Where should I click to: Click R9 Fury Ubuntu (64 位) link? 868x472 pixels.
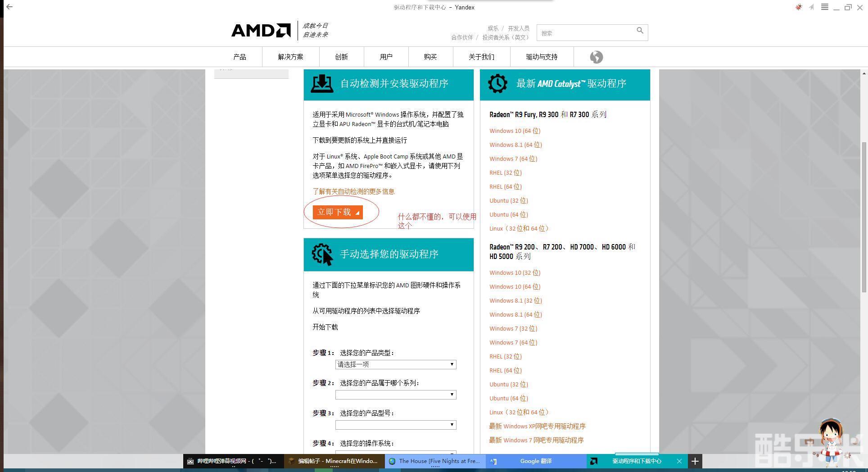[x=508, y=214]
